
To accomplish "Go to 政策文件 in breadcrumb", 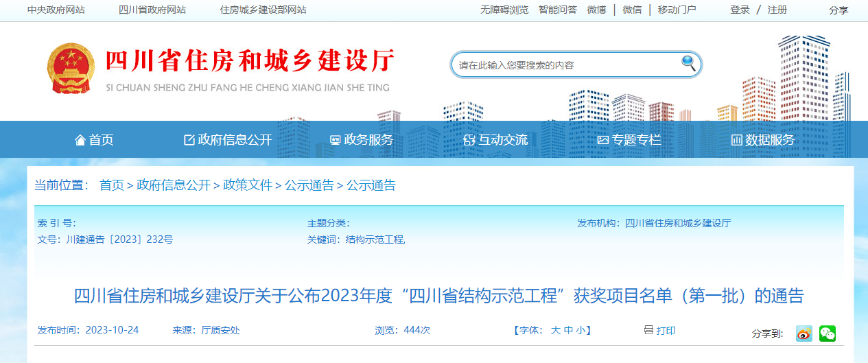I will click(x=248, y=185).
